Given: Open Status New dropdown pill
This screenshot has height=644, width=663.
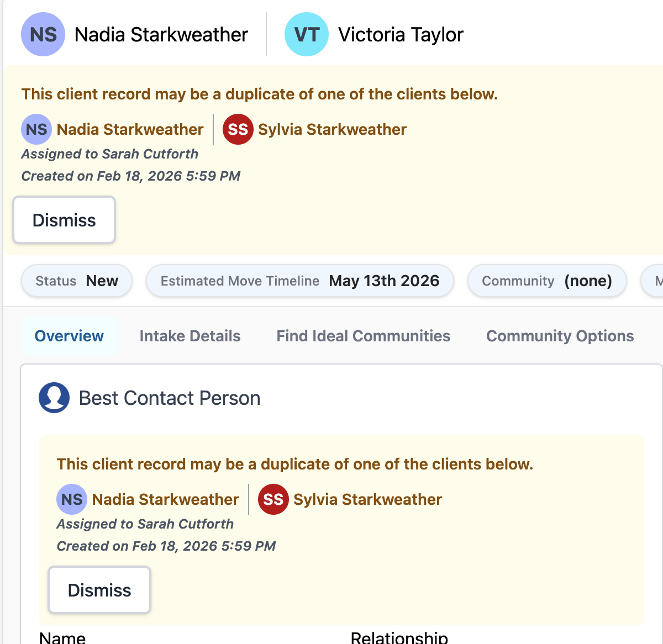Looking at the screenshot, I should pos(77,281).
